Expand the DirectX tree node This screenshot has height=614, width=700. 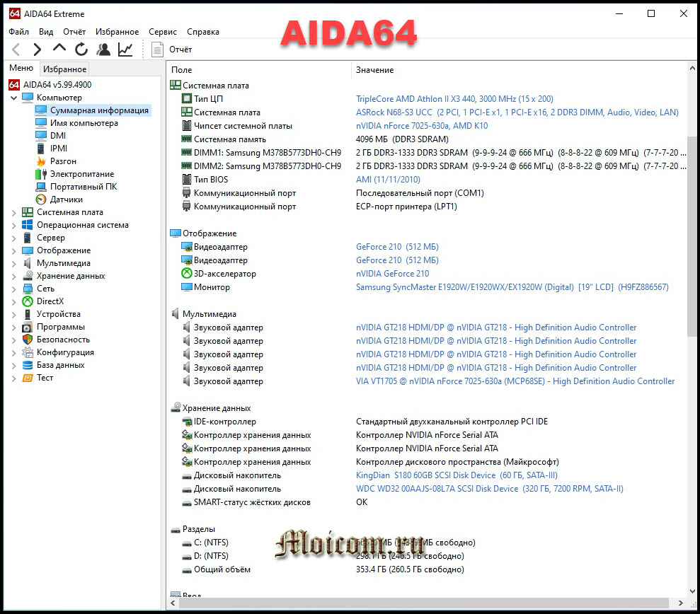click(x=15, y=301)
